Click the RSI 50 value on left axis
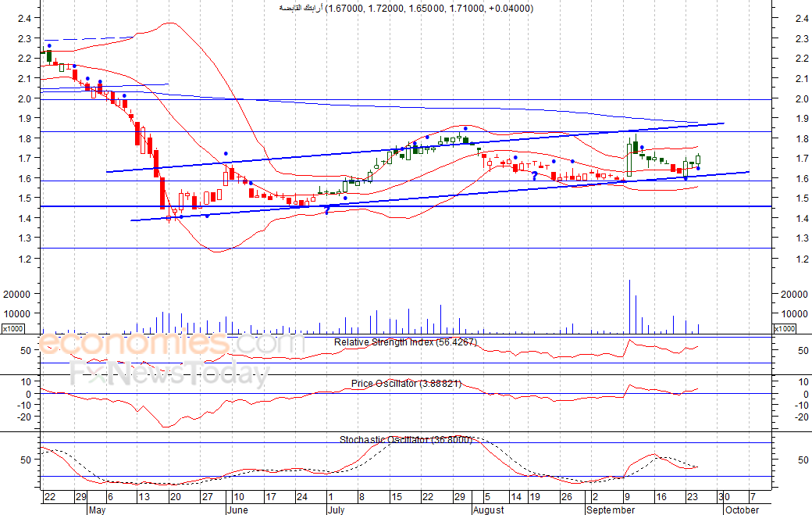 (x=26, y=351)
